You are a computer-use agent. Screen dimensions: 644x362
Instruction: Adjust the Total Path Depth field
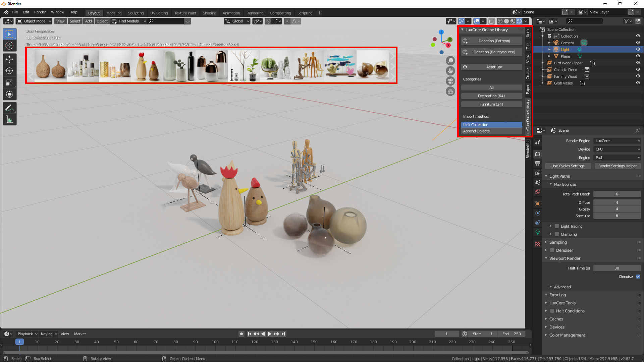point(617,194)
